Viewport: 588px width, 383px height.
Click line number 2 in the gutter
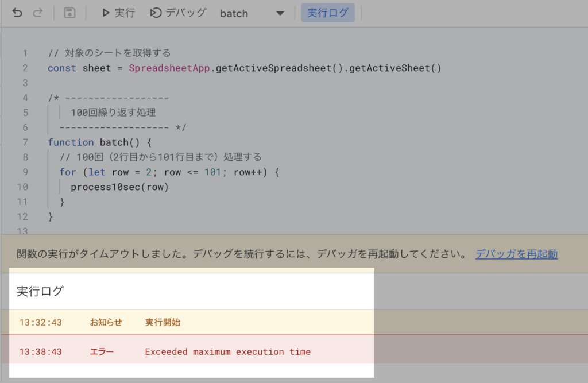(x=25, y=68)
